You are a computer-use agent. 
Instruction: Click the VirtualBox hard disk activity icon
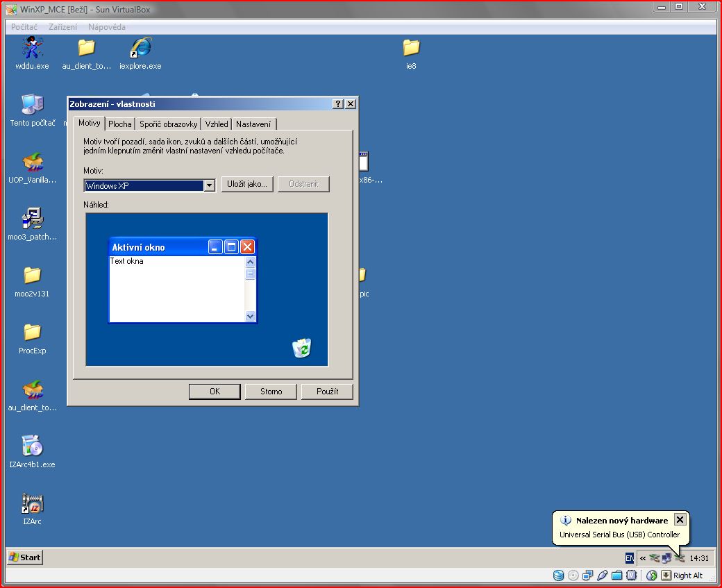coord(558,575)
